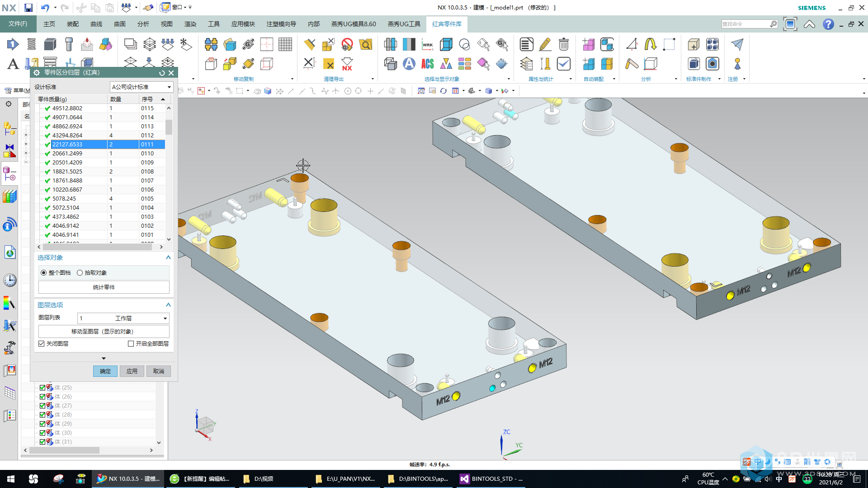Click the stacked layers icon
Screen dimensions: 868x488
point(149,44)
